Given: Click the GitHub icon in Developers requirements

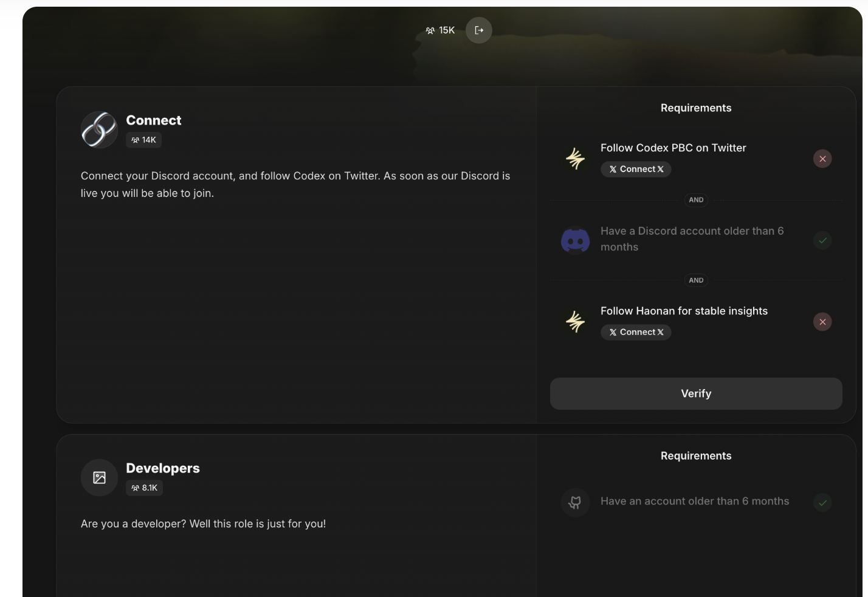Looking at the screenshot, I should coord(575,502).
